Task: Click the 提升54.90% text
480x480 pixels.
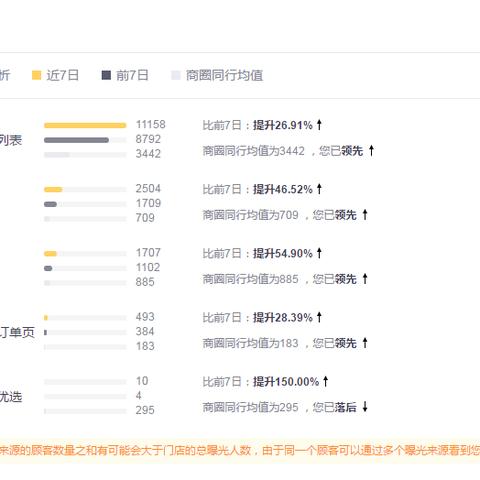Action: [283, 254]
